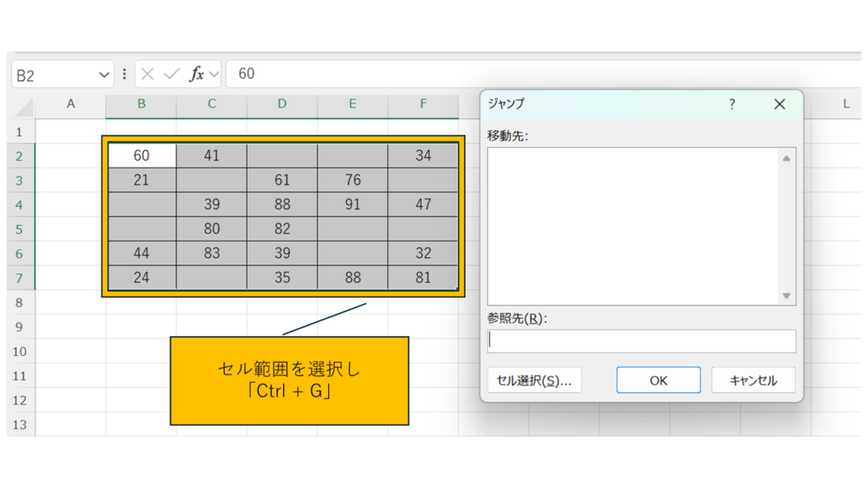Click the help question mark in Jump dialog
Screen dimensions: 868x488
click(732, 104)
